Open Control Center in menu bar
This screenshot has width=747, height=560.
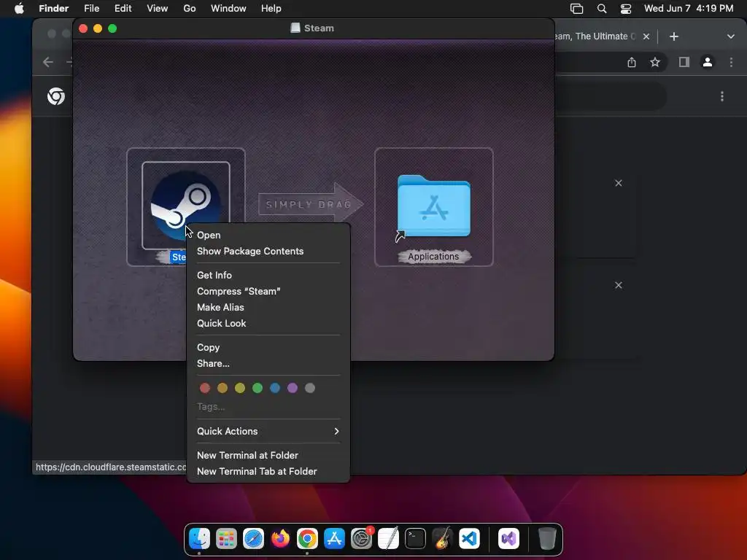click(625, 8)
